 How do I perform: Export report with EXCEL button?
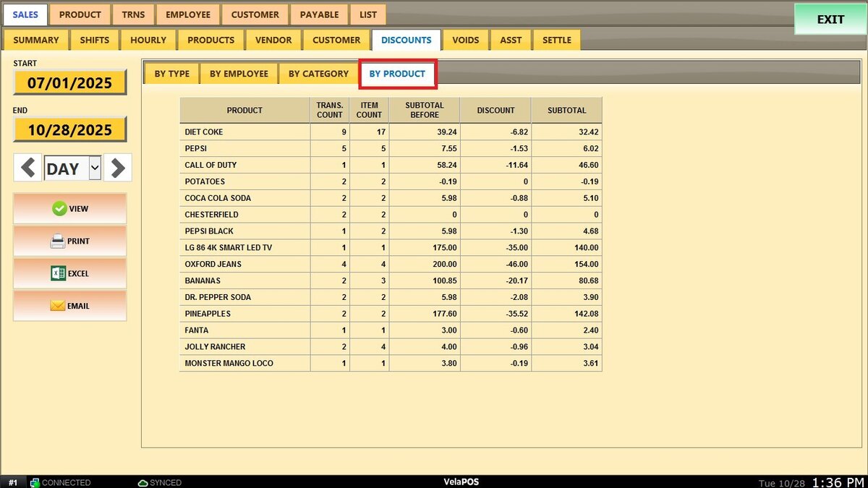[69, 273]
